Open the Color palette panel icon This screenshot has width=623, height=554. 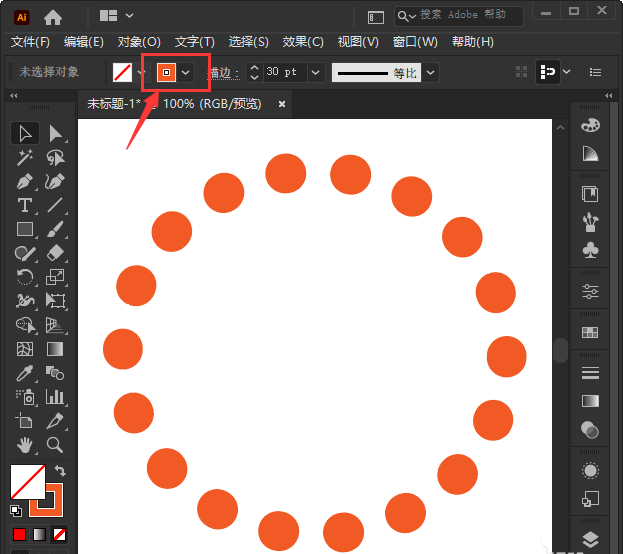tap(590, 125)
